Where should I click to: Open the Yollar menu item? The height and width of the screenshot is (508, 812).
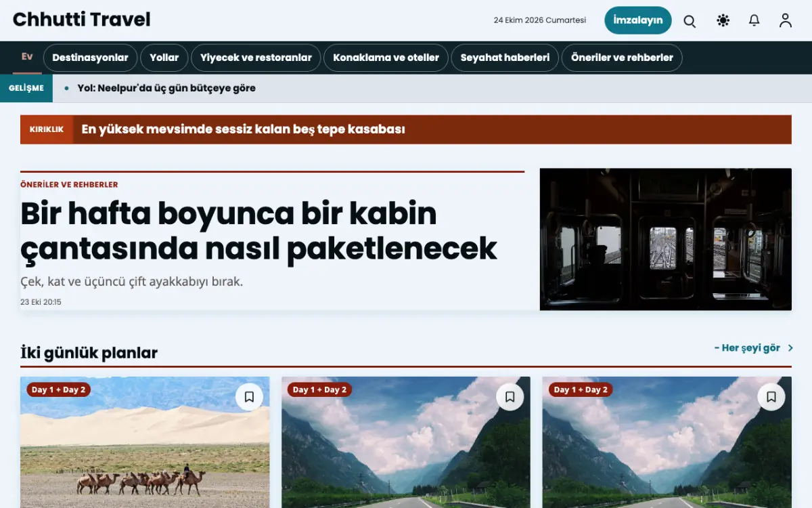(164, 58)
